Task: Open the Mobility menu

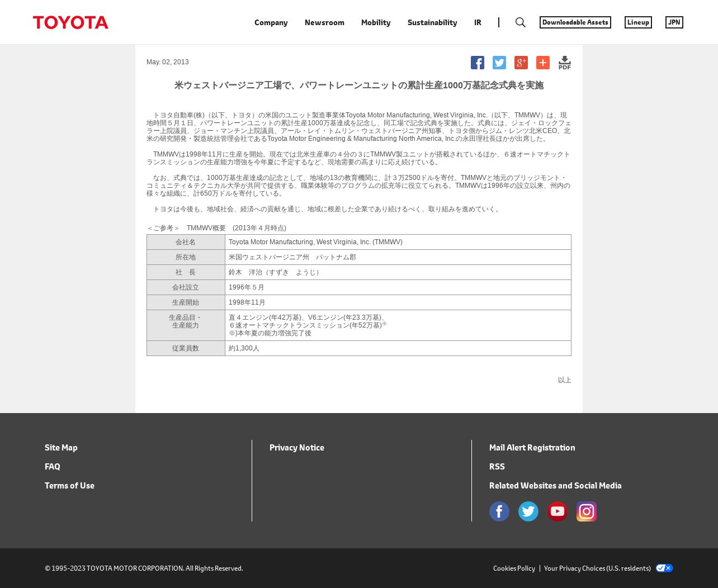Action: click(x=376, y=22)
